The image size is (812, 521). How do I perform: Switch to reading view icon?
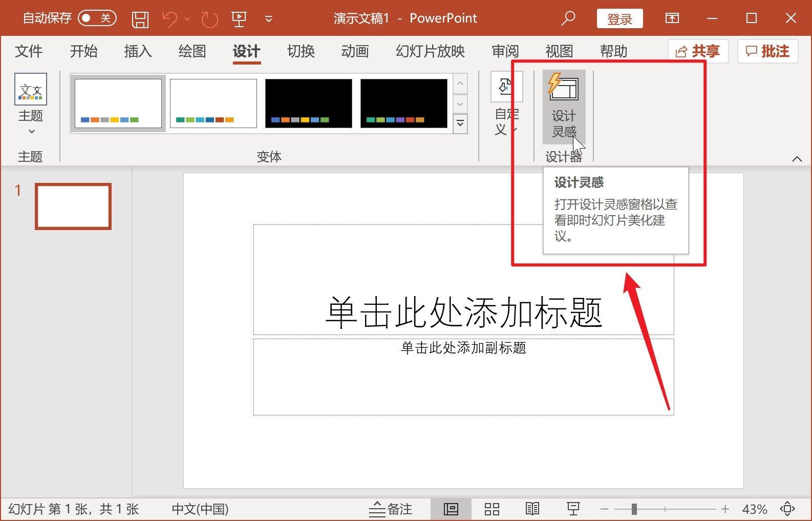[532, 509]
